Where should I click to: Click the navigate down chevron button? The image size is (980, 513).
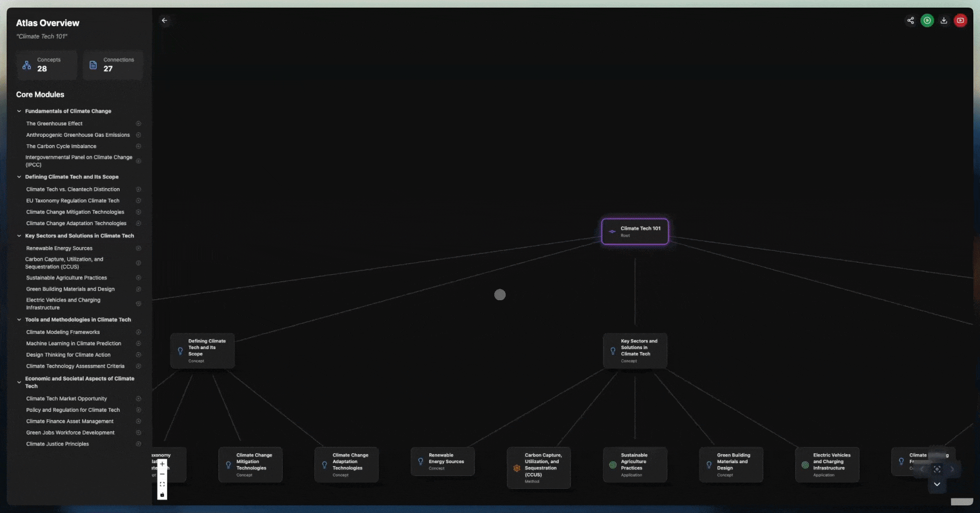pyautogui.click(x=937, y=484)
